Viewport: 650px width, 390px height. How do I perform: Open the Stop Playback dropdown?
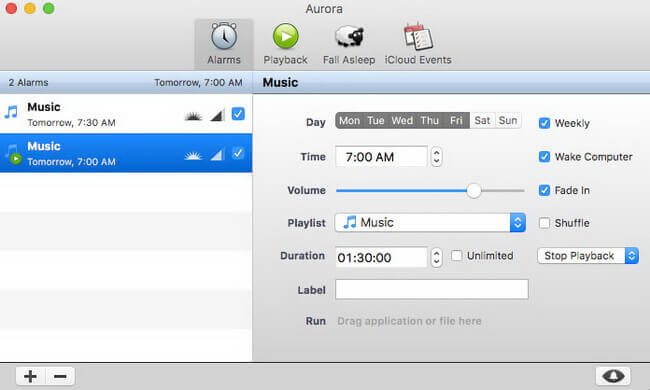coord(588,256)
